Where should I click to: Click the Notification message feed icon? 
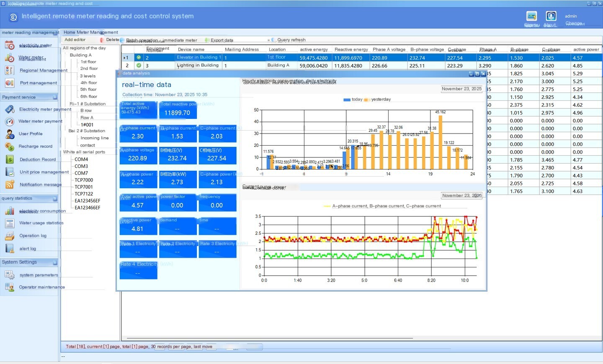coord(9,185)
